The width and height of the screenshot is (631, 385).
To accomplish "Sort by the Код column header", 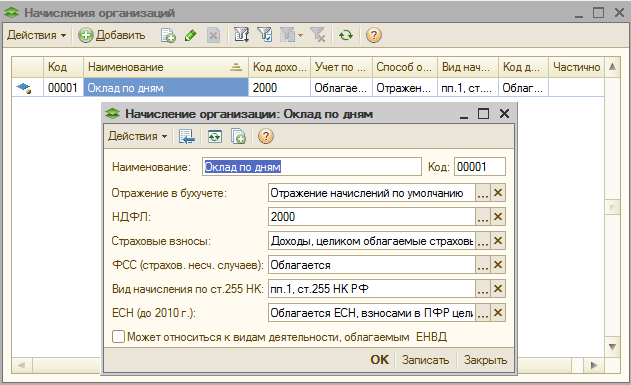I will point(63,67).
